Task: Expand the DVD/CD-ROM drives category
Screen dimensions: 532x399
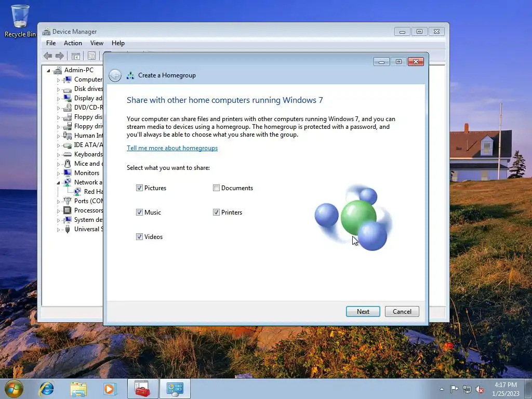Action: [58, 108]
